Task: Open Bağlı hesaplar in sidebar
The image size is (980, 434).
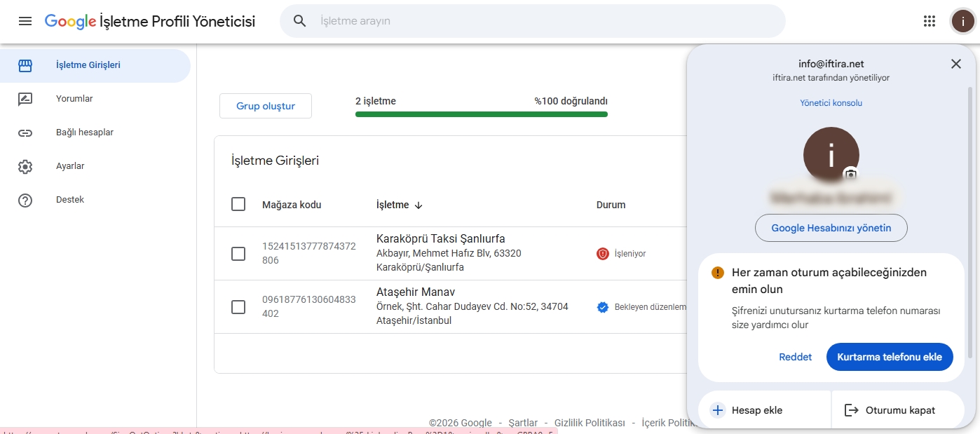Action: [95, 133]
